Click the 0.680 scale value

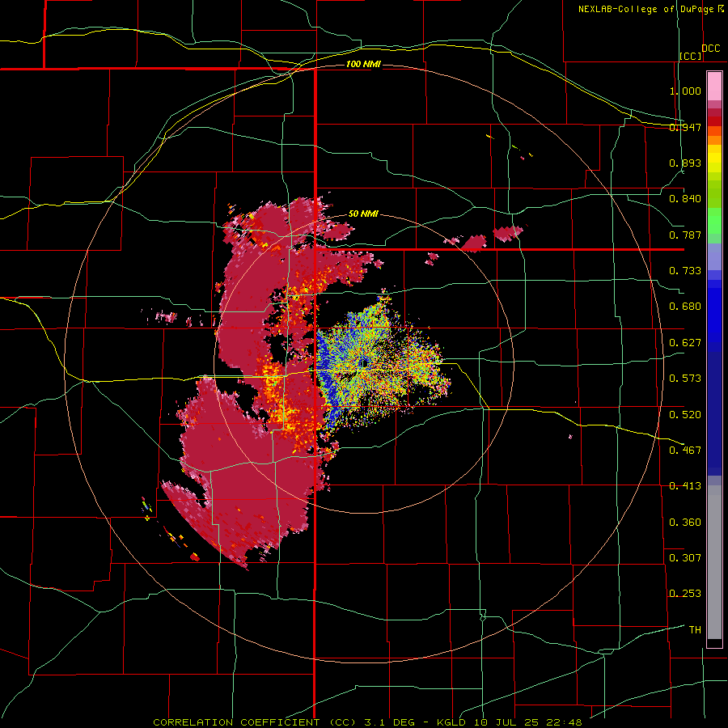685,307
